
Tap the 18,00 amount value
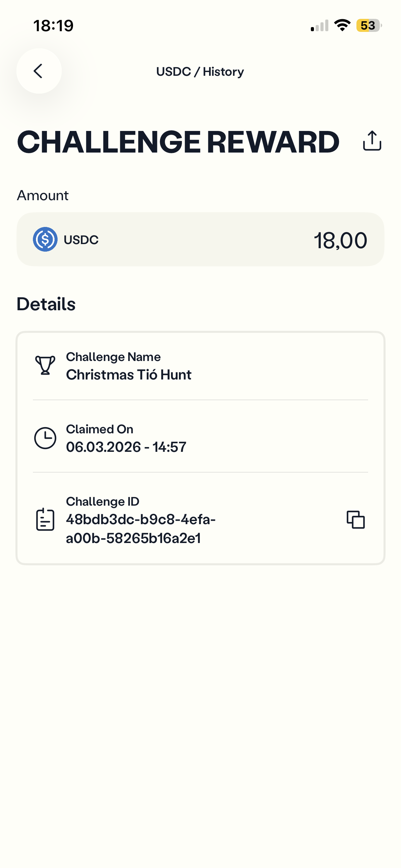[x=340, y=240]
